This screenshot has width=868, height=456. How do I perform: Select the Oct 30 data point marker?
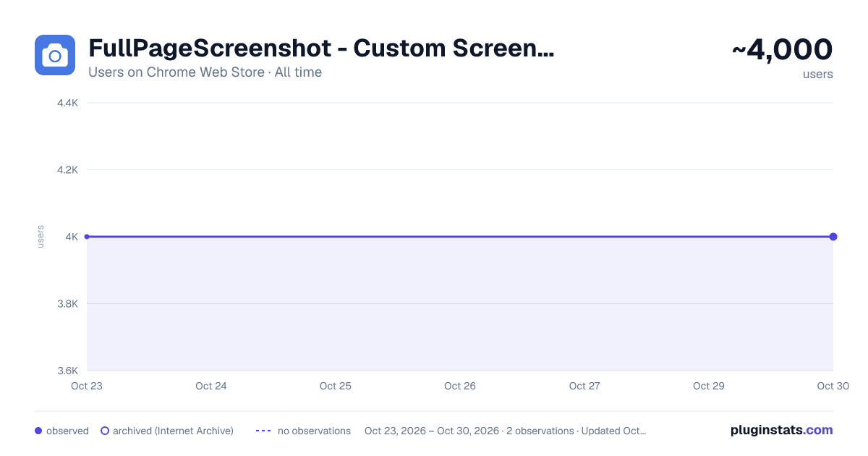coord(833,237)
